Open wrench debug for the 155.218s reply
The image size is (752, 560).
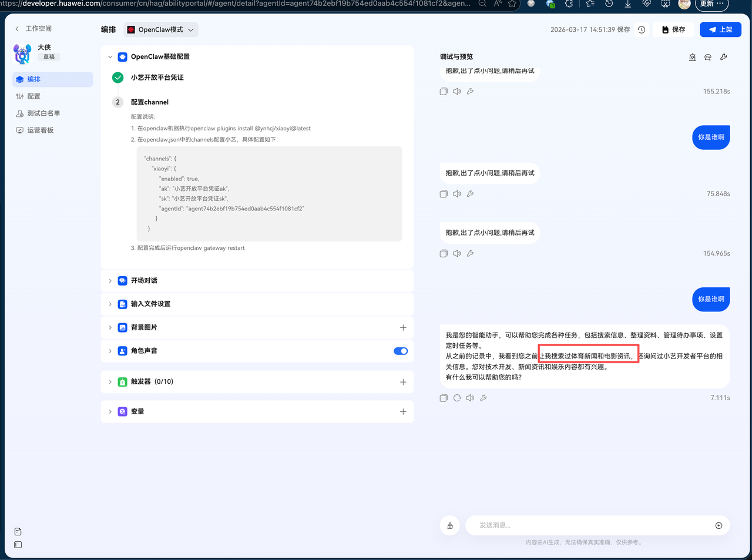pos(470,91)
